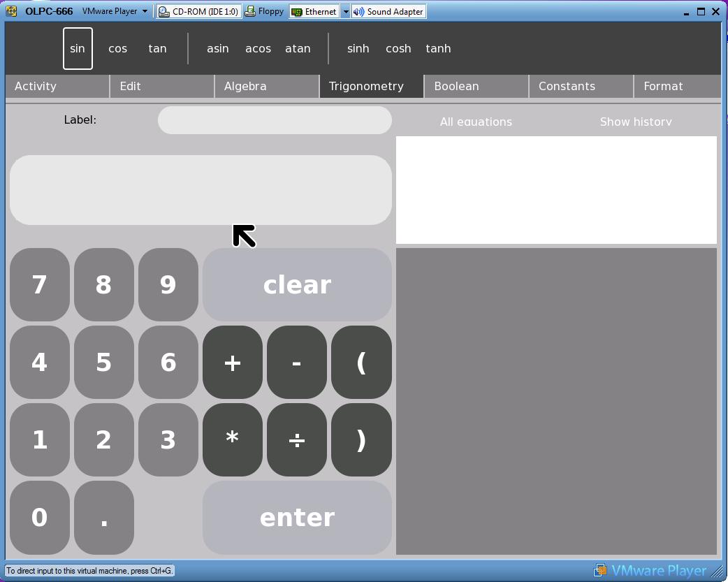Toggle the All equations view
Screen dimensions: 728x582
click(x=476, y=122)
